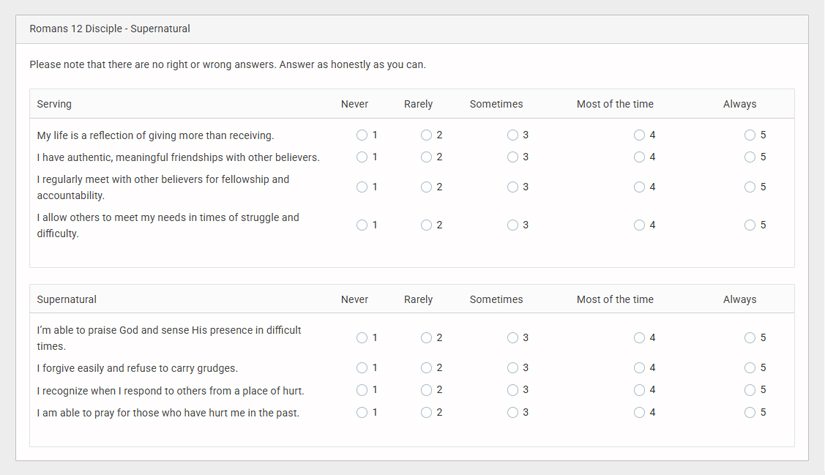Choose 5 for fellowship and accountability statement
The height and width of the screenshot is (475, 825).
click(750, 187)
